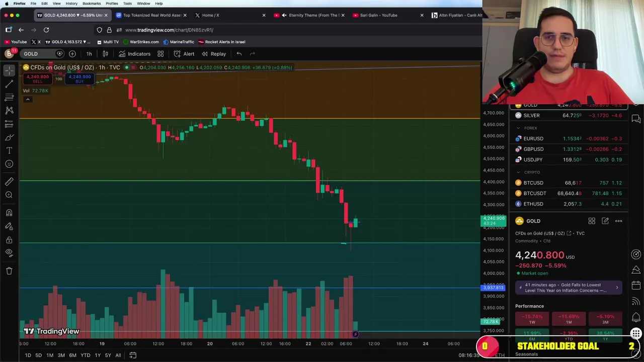Viewport: 644px width, 362px height.
Task: Select the trend line drawing tool
Action: (x=9, y=84)
